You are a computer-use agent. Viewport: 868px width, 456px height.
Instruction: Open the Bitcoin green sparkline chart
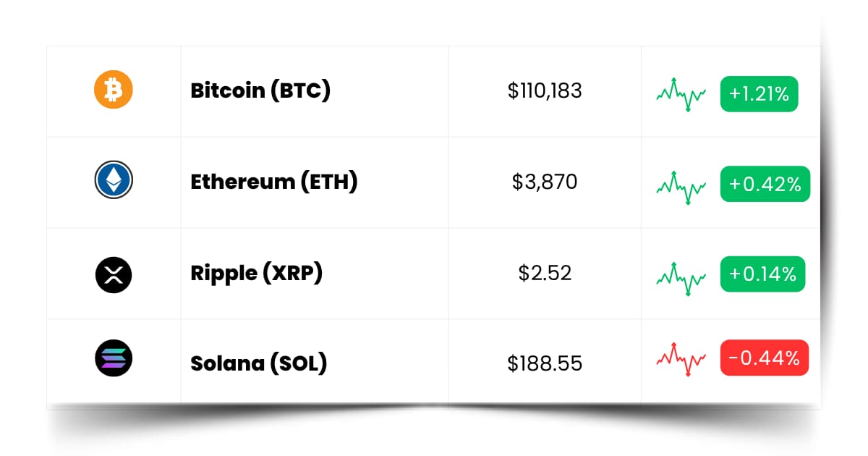pos(681,94)
